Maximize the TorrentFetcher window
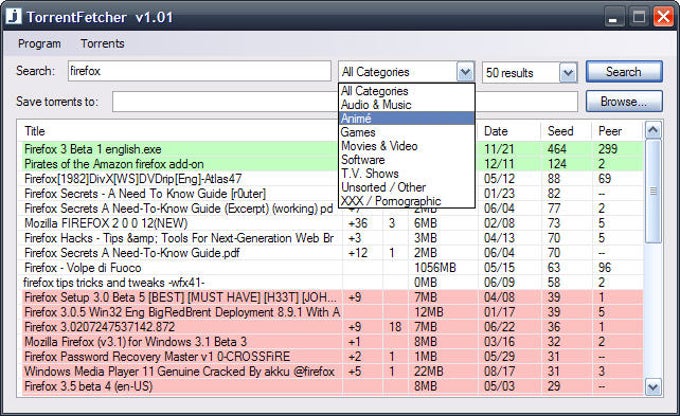The width and height of the screenshot is (680, 416). pos(639,17)
